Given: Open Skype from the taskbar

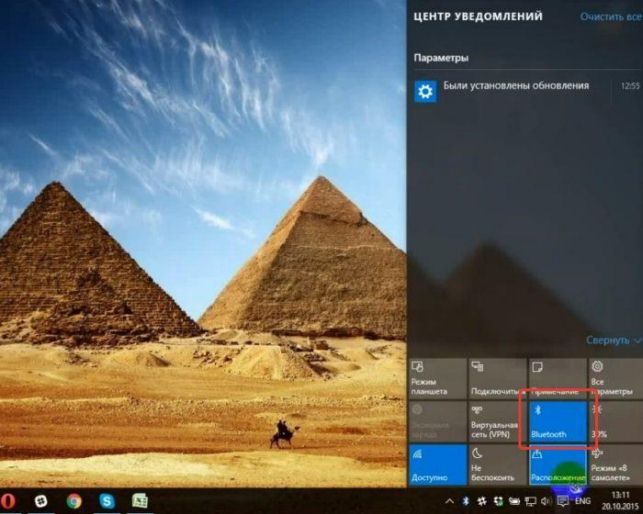Looking at the screenshot, I should pos(107,501).
